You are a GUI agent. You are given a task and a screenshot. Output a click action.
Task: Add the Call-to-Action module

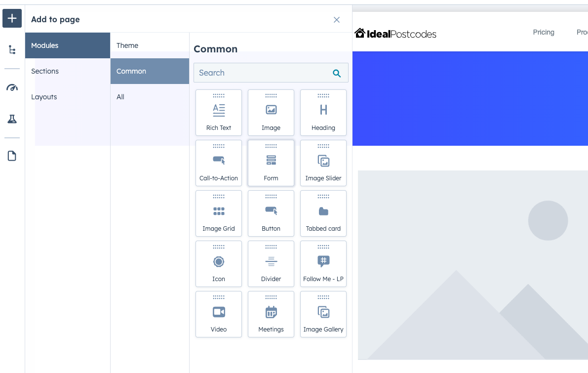219,163
